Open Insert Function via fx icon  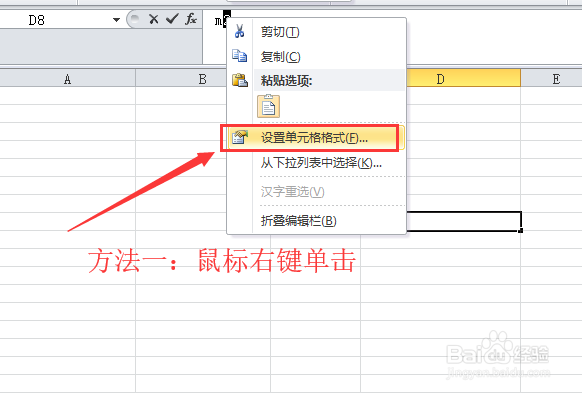pos(191,19)
